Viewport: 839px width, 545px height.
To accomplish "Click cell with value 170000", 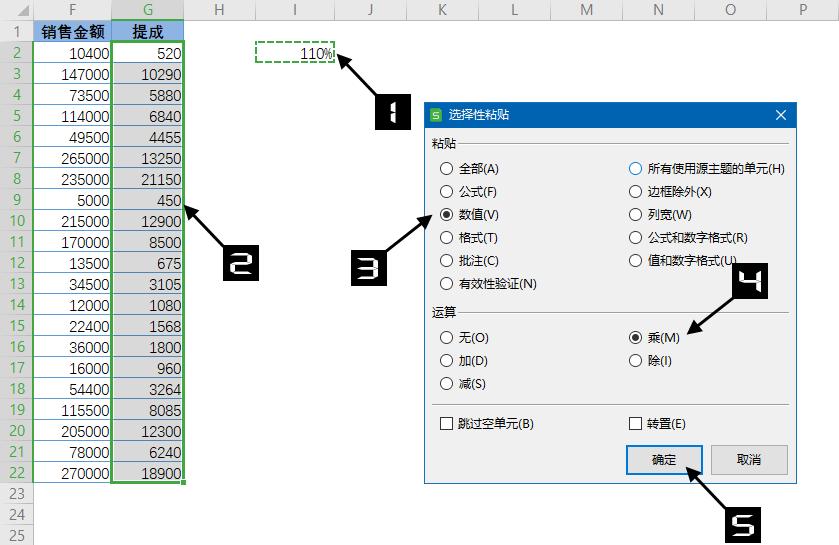I will coord(72,242).
